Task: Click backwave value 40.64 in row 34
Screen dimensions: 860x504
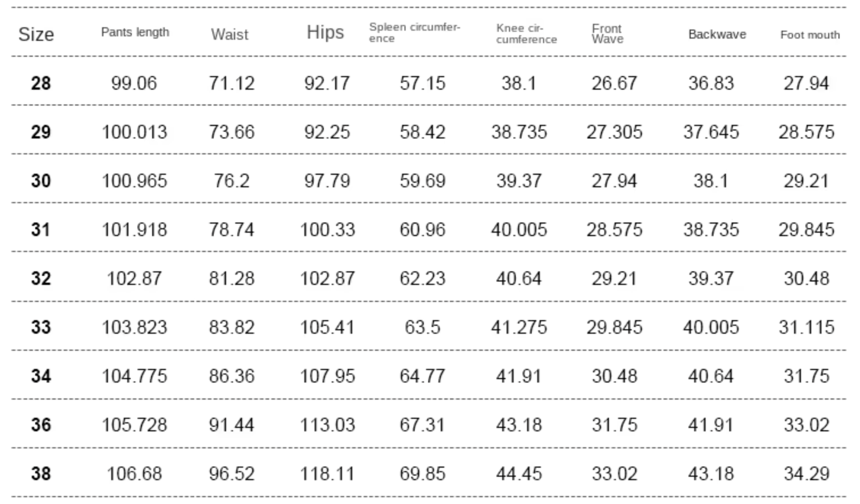Action: [711, 376]
